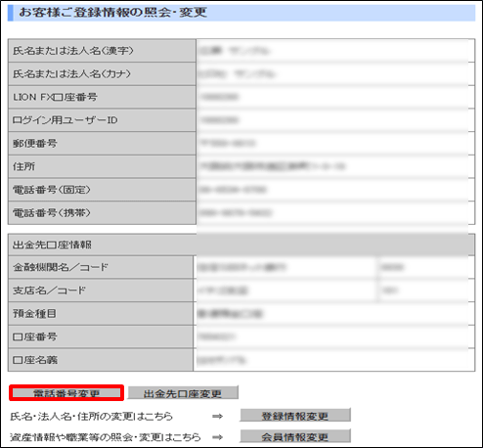Open the 会員情報変更 button
Screen dimensions: 483x448
(295, 436)
